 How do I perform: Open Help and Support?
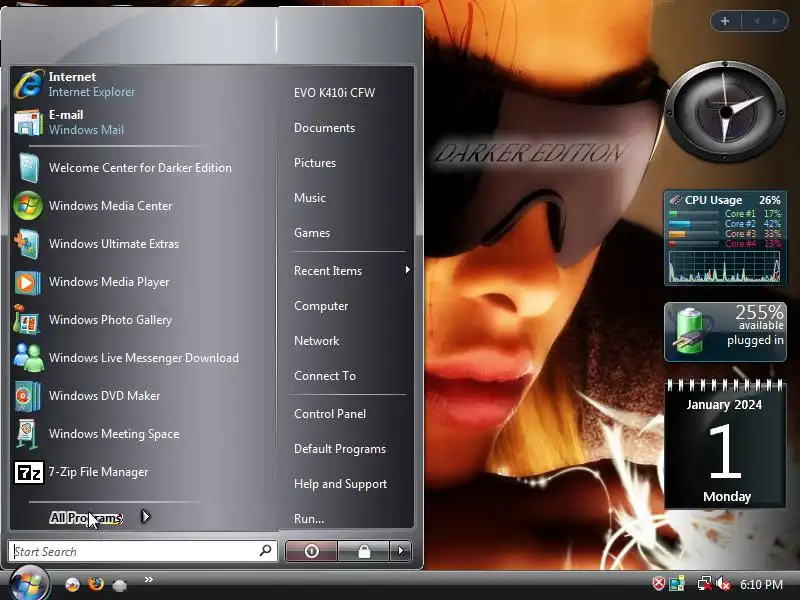pyautogui.click(x=340, y=484)
